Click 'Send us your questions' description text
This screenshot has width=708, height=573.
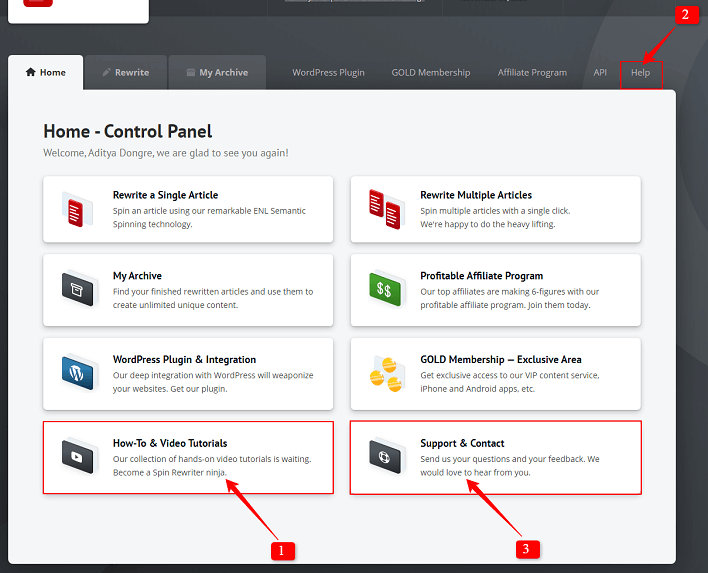(x=509, y=466)
